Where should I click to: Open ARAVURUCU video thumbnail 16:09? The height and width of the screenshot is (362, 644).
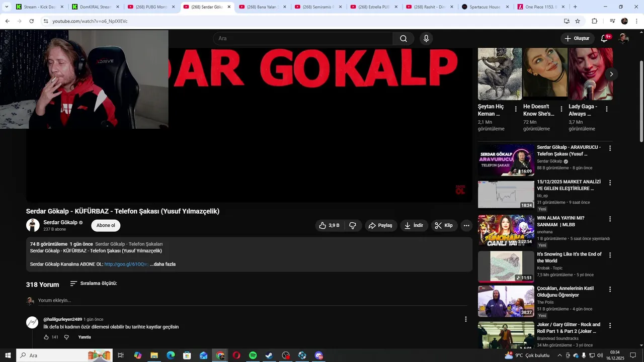[506, 160]
